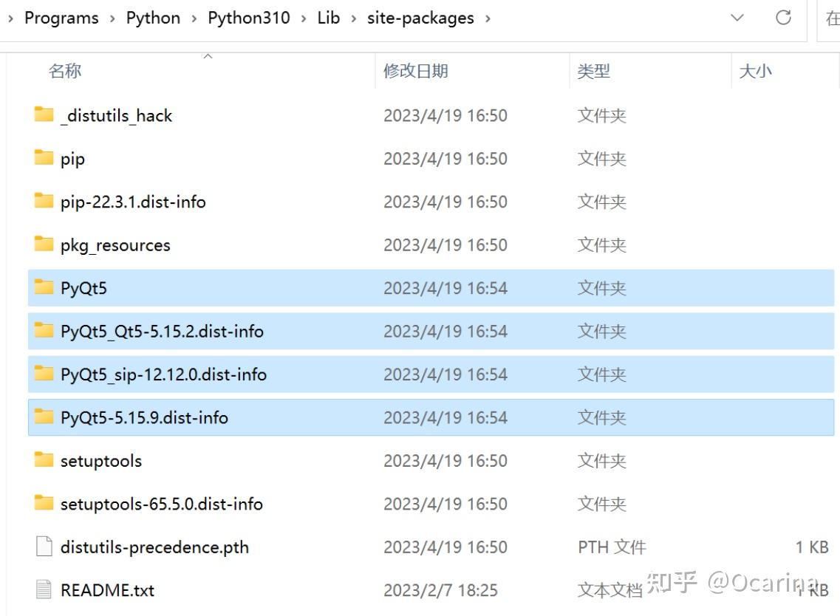The width and height of the screenshot is (840, 616).
Task: Navigate to Programs via the breadcrumb
Action: coord(61,18)
